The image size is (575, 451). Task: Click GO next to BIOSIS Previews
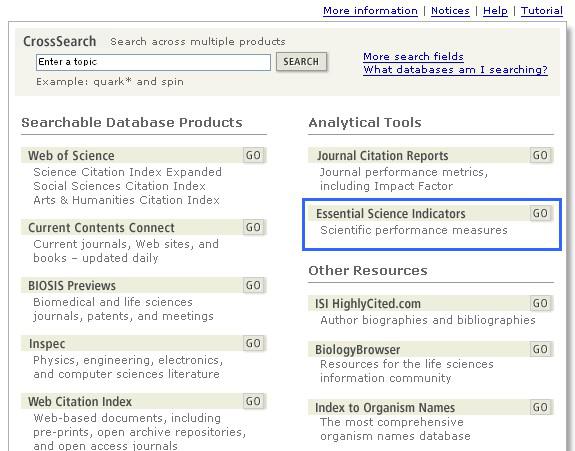[x=253, y=285]
